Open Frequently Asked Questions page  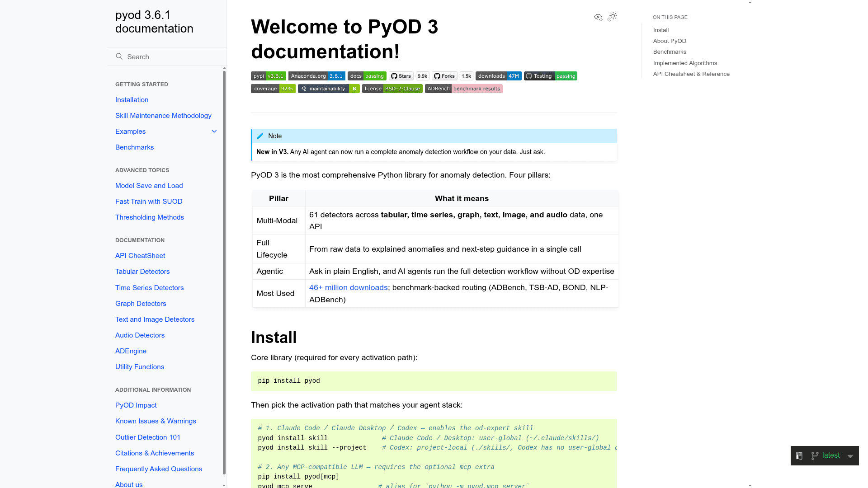[x=159, y=469]
